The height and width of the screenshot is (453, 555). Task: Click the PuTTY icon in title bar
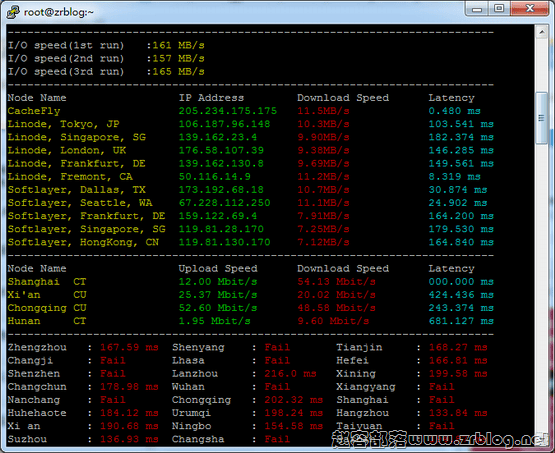(x=13, y=12)
